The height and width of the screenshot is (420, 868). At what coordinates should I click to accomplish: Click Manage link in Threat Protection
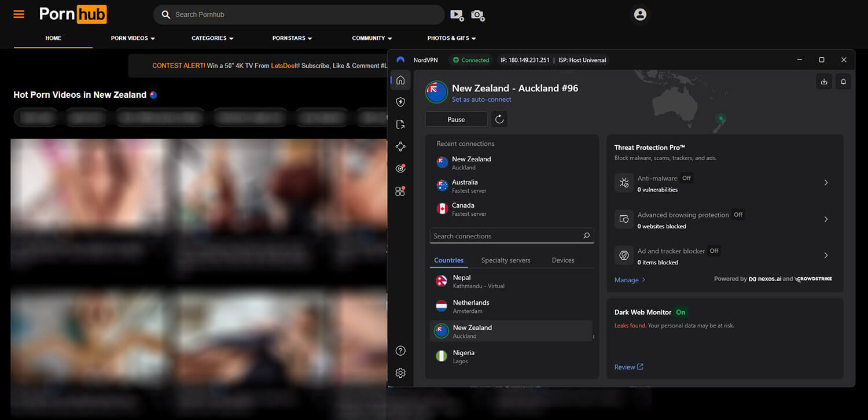click(630, 280)
